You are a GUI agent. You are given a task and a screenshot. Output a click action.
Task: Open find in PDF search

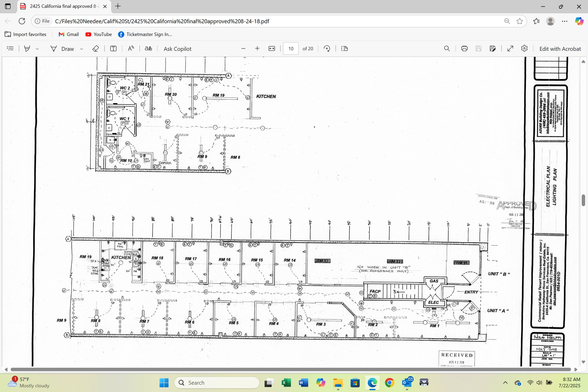(447, 49)
